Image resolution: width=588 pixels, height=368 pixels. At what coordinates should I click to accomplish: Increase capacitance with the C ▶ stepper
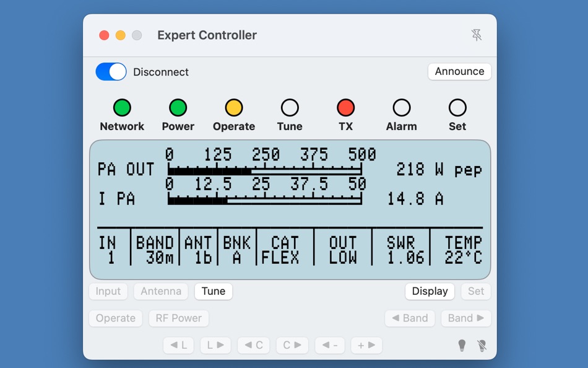point(292,345)
